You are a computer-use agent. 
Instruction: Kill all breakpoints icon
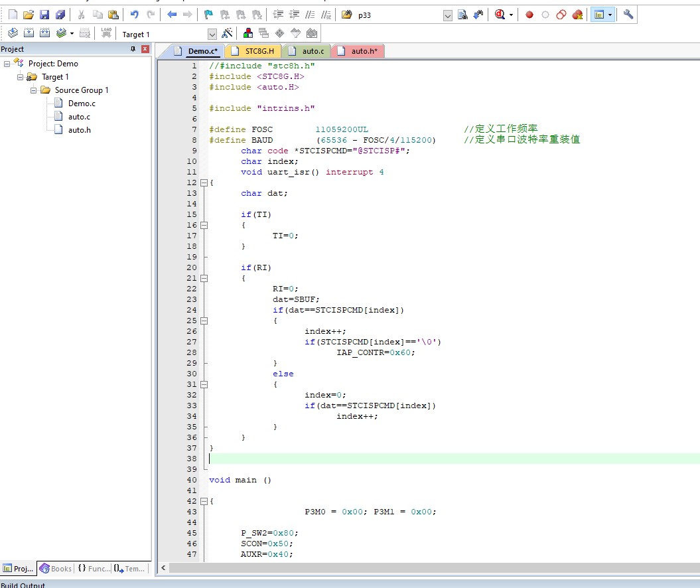click(x=577, y=15)
